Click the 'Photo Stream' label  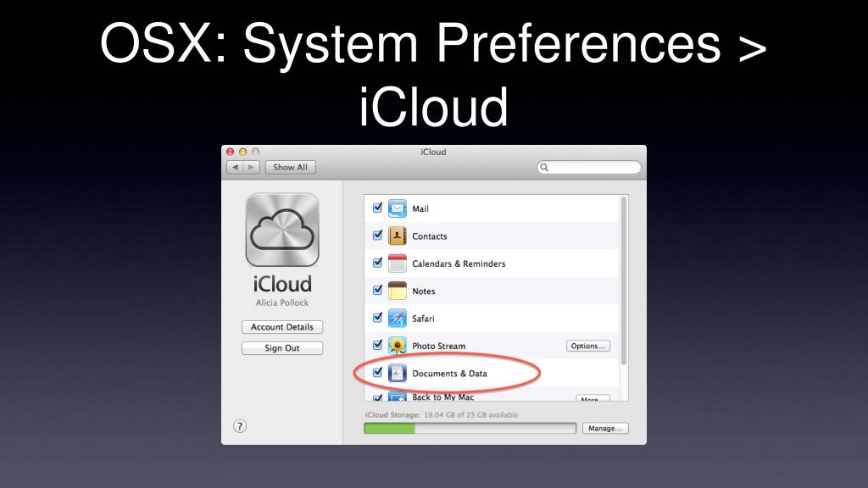pos(439,346)
